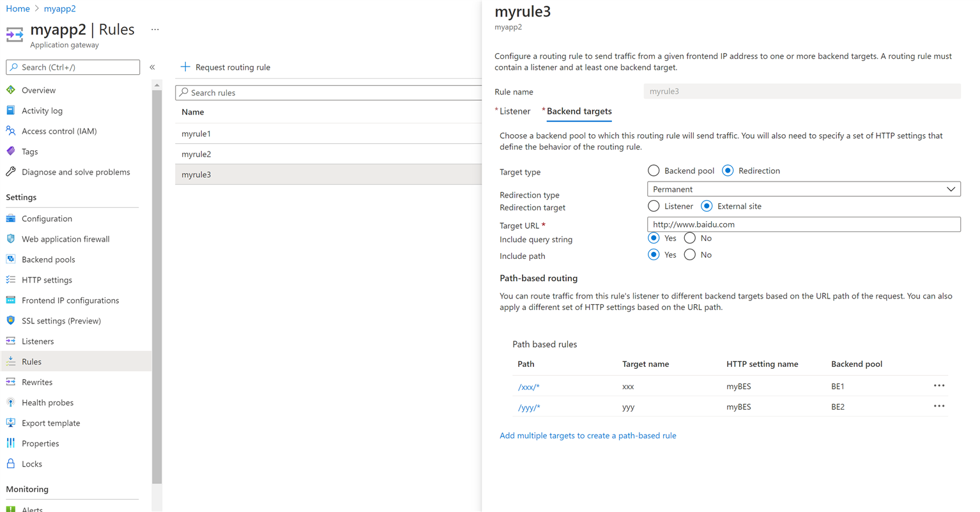
Task: Select Redirection target type
Action: (x=728, y=171)
